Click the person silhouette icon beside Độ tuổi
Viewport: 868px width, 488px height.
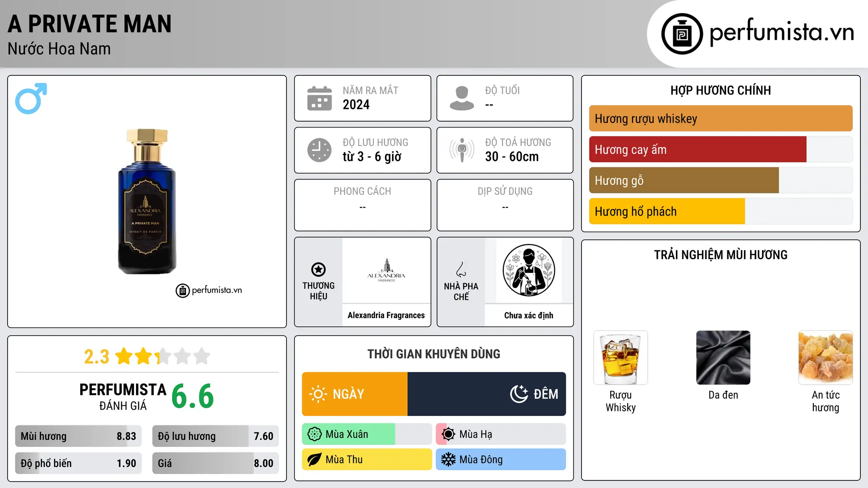(x=462, y=98)
